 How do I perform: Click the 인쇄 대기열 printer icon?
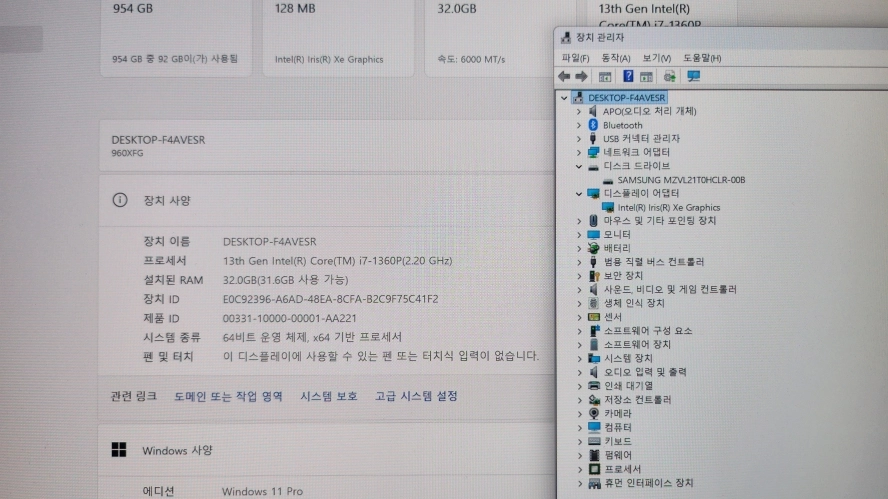click(594, 386)
